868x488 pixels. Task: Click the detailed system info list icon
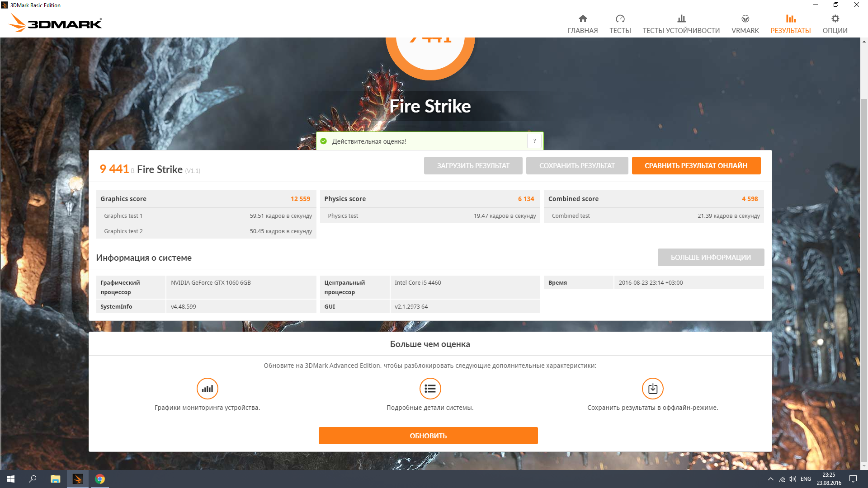tap(430, 389)
